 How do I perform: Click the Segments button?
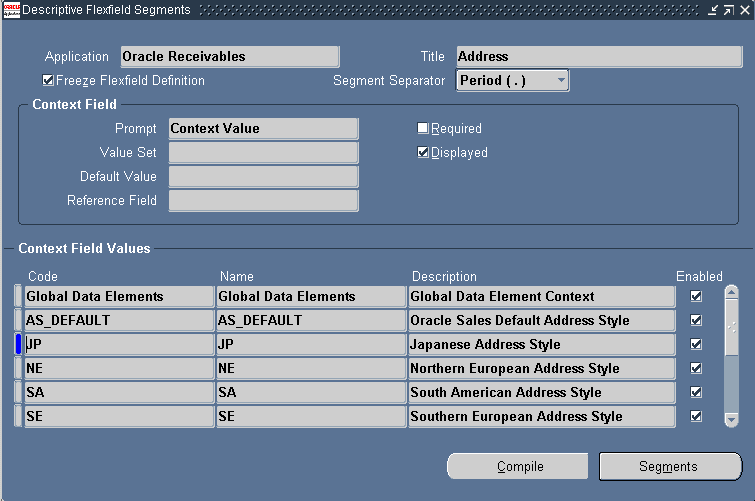click(670, 466)
